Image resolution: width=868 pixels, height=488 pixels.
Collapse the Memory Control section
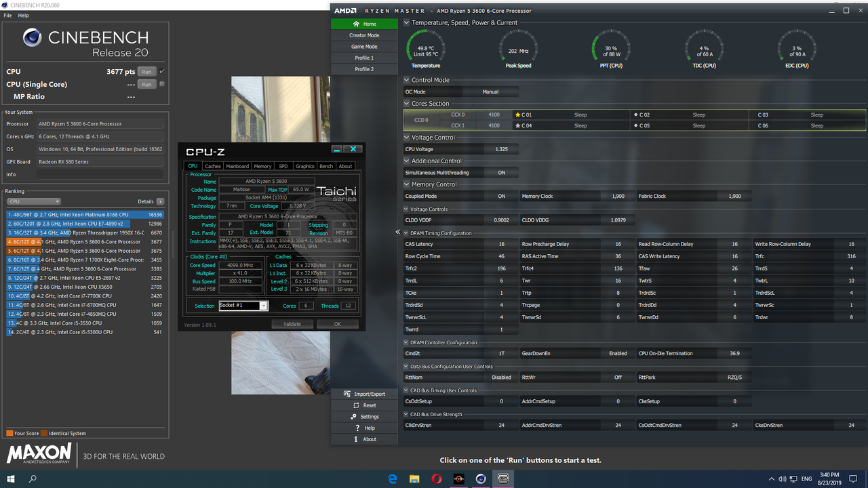pyautogui.click(x=406, y=184)
